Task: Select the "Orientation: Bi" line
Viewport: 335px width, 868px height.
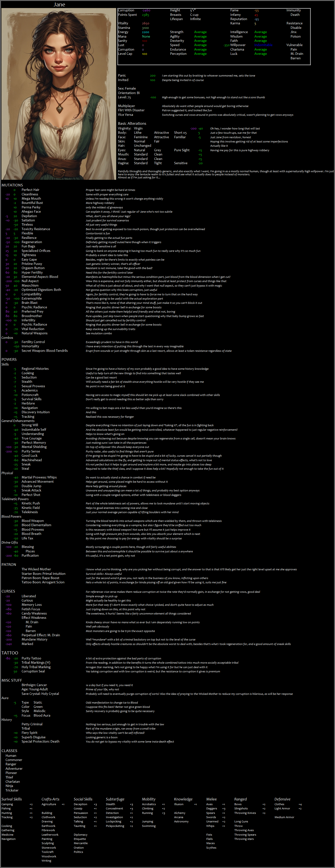Action: coord(129,93)
